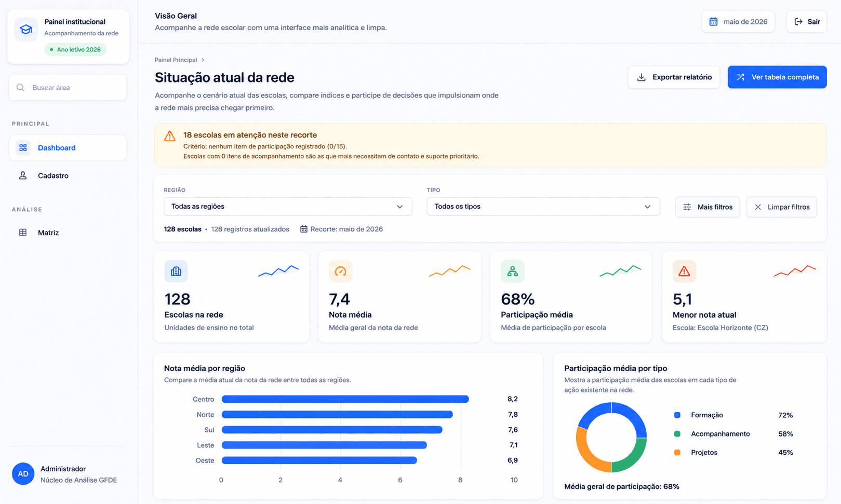Click the Oeste bar in region chart
The width and height of the screenshot is (841, 504).
pos(319,460)
